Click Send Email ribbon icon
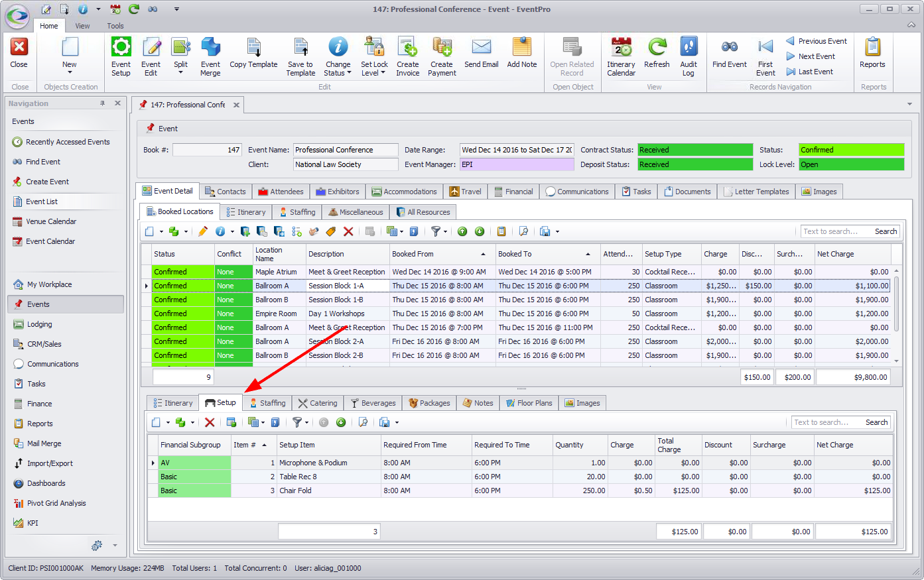 pos(481,53)
